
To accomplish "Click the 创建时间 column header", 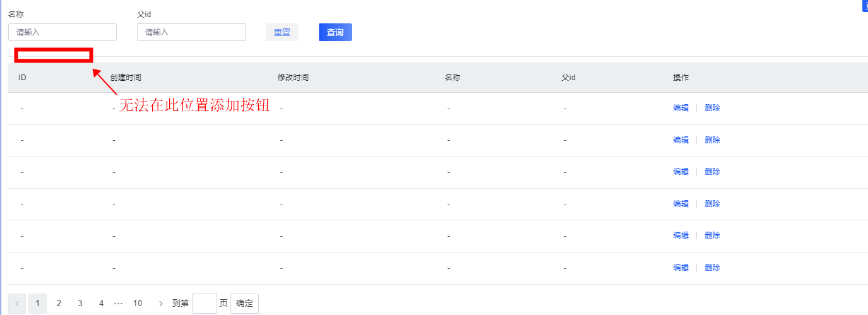I will click(126, 78).
